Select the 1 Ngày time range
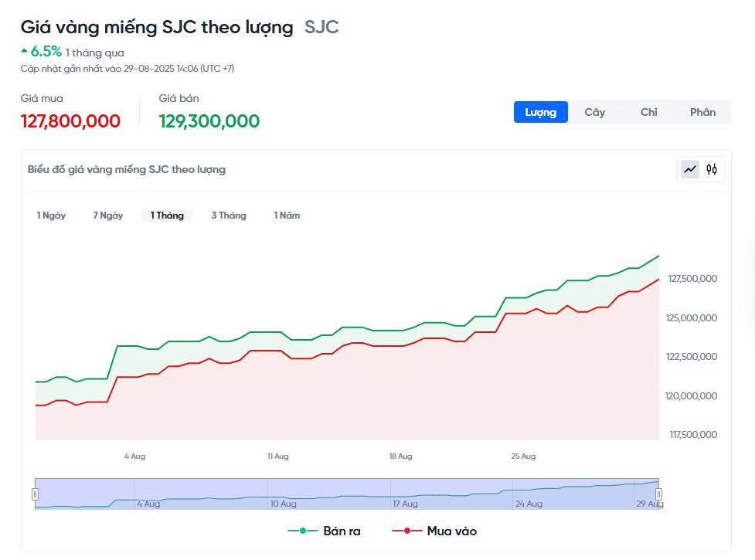The image size is (755, 560). coord(51,216)
